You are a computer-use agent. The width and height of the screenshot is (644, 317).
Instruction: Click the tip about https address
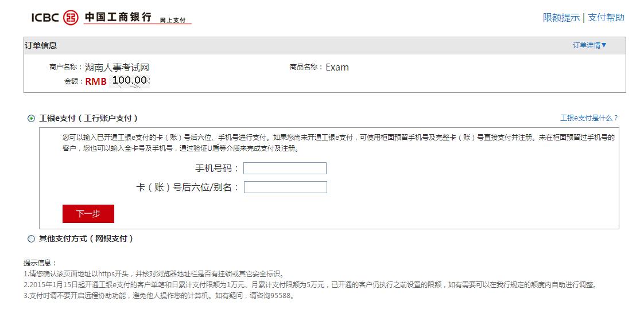click(154, 274)
